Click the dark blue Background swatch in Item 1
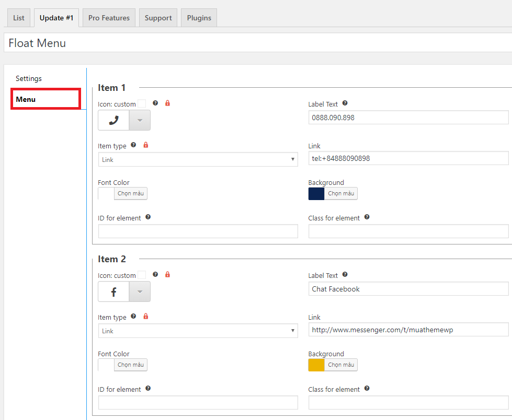This screenshot has height=420, width=512. click(x=316, y=193)
